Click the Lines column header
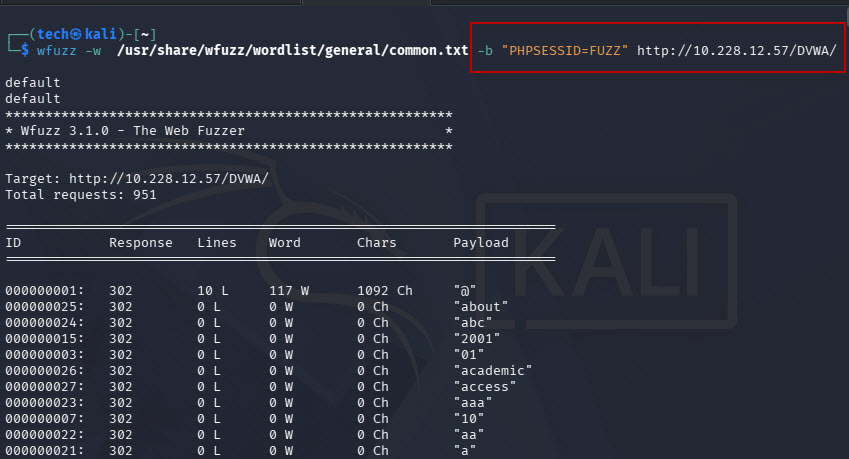849x459 pixels. point(217,243)
